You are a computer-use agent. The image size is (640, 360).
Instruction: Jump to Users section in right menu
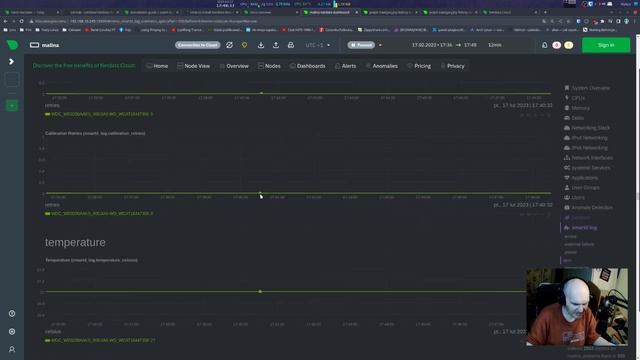pos(574,198)
